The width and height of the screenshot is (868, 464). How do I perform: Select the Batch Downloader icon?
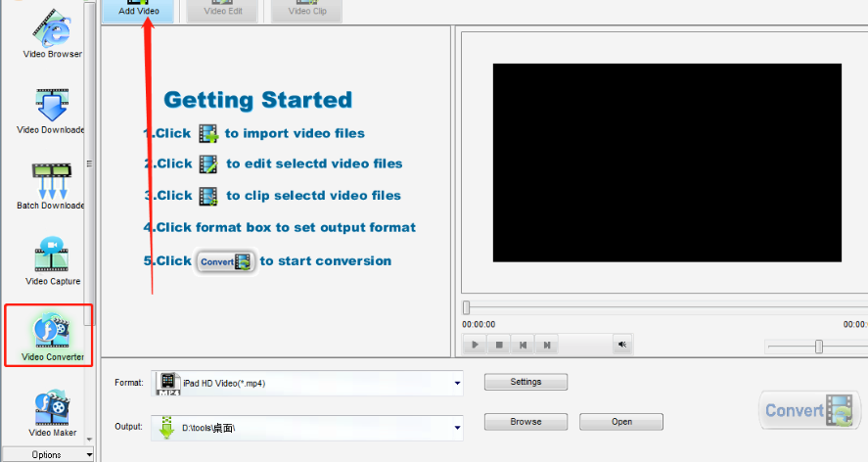(51, 187)
